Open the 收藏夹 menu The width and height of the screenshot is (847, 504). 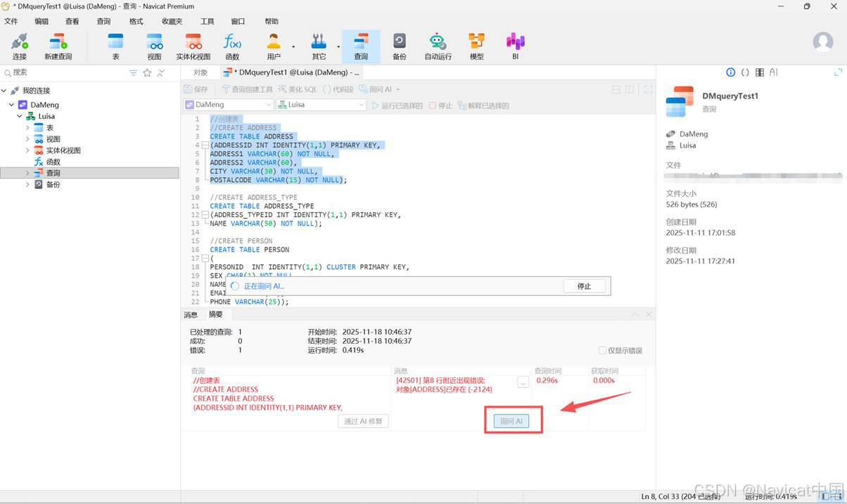tap(172, 22)
